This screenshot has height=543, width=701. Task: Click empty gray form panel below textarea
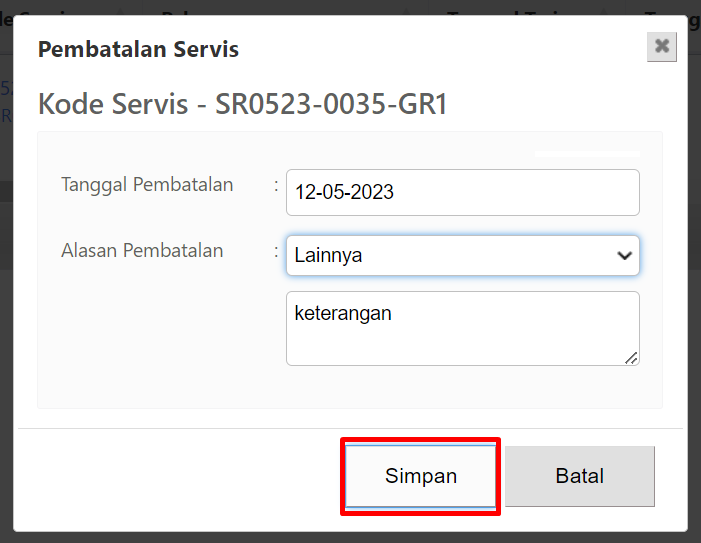click(x=350, y=387)
